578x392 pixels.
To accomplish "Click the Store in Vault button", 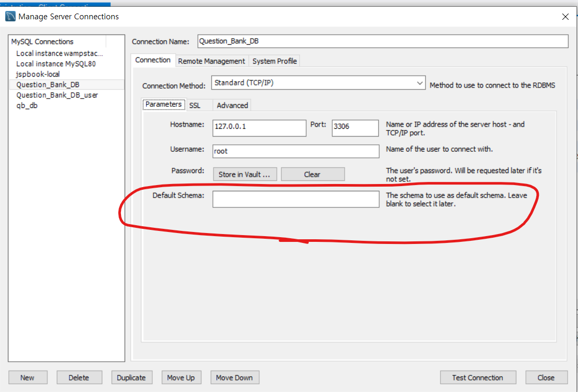I will click(245, 174).
